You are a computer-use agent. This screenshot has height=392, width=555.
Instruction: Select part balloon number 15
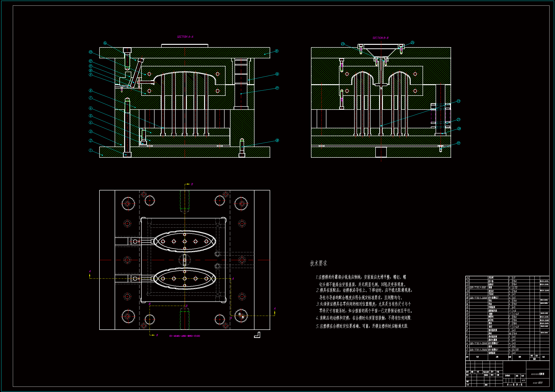click(277, 51)
